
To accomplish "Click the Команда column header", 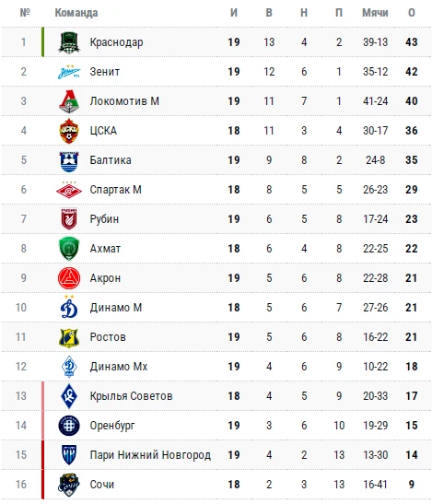I will (76, 13).
